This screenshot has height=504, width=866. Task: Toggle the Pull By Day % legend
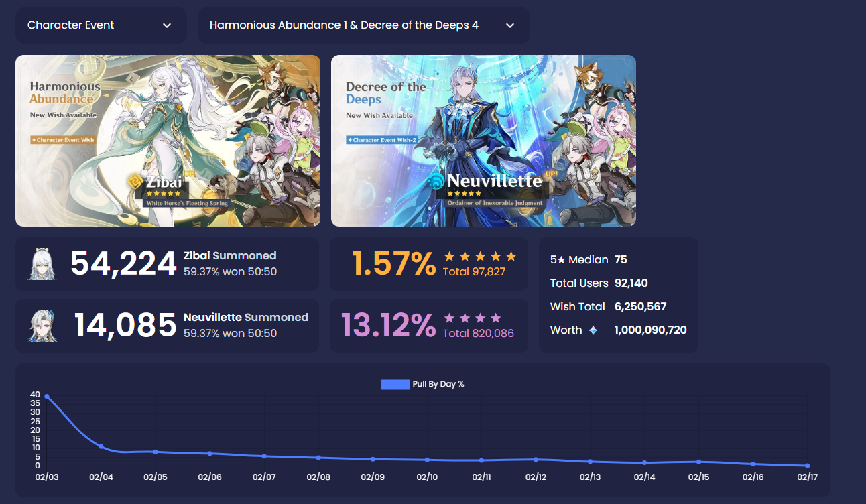coord(422,384)
